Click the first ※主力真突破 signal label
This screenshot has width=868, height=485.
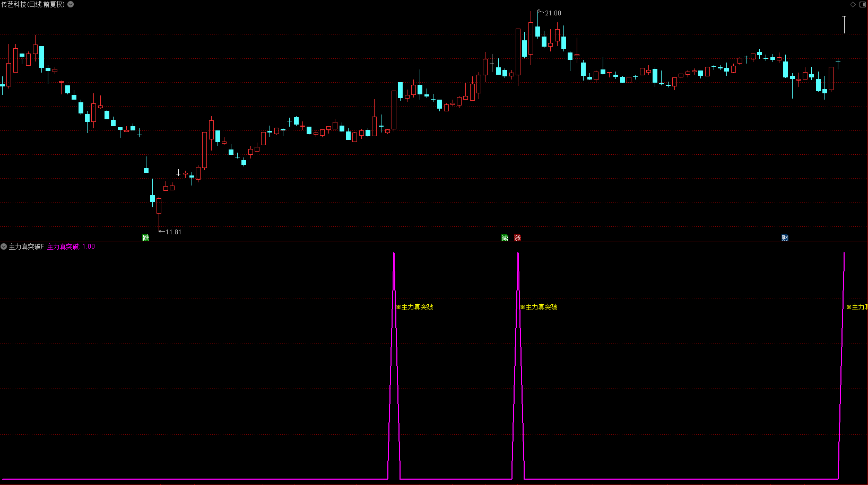point(414,307)
